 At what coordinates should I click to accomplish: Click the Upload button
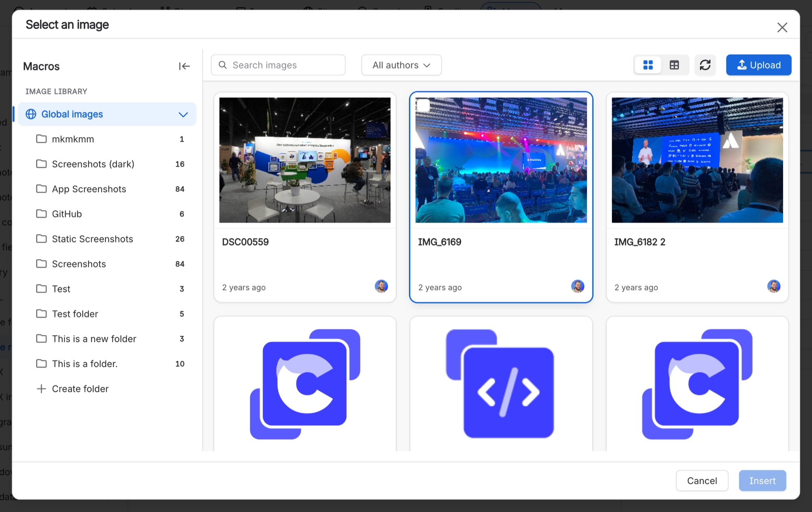758,65
